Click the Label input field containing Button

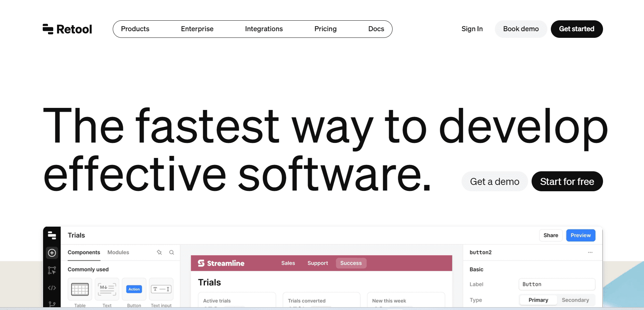click(557, 284)
